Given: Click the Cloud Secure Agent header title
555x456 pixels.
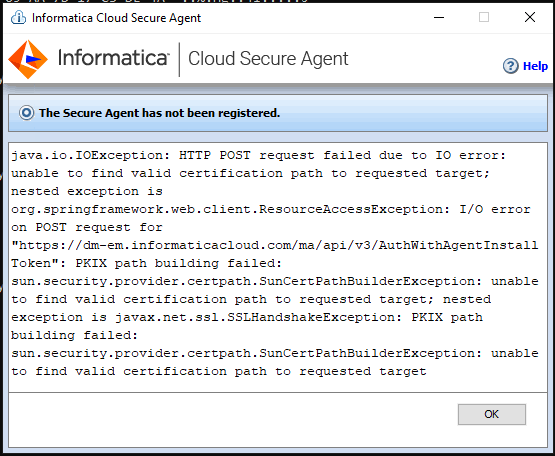Looking at the screenshot, I should click(268, 59).
